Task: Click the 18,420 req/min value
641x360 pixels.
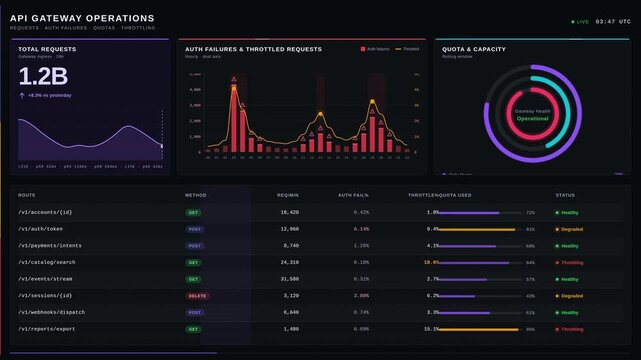Action: (290, 212)
